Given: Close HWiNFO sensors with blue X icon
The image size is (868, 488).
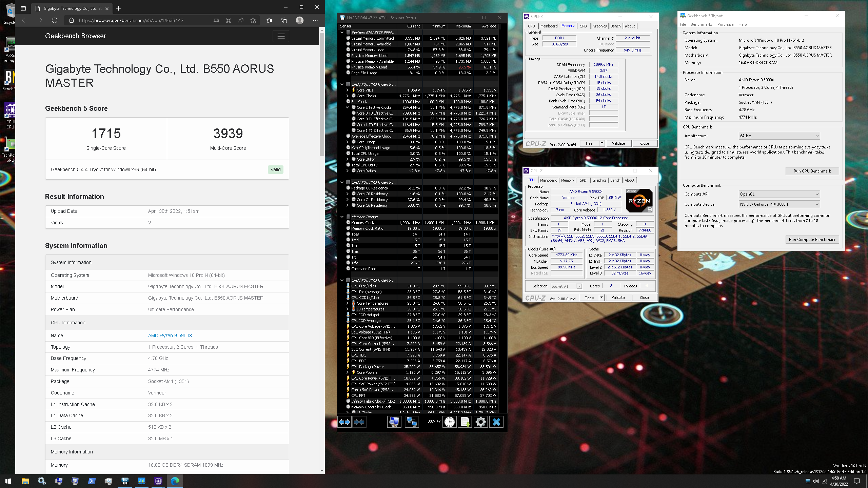Looking at the screenshot, I should (x=496, y=422).
